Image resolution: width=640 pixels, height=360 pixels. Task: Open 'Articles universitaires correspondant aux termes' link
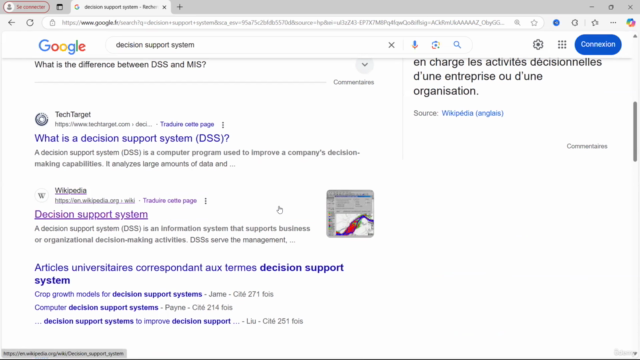click(189, 273)
